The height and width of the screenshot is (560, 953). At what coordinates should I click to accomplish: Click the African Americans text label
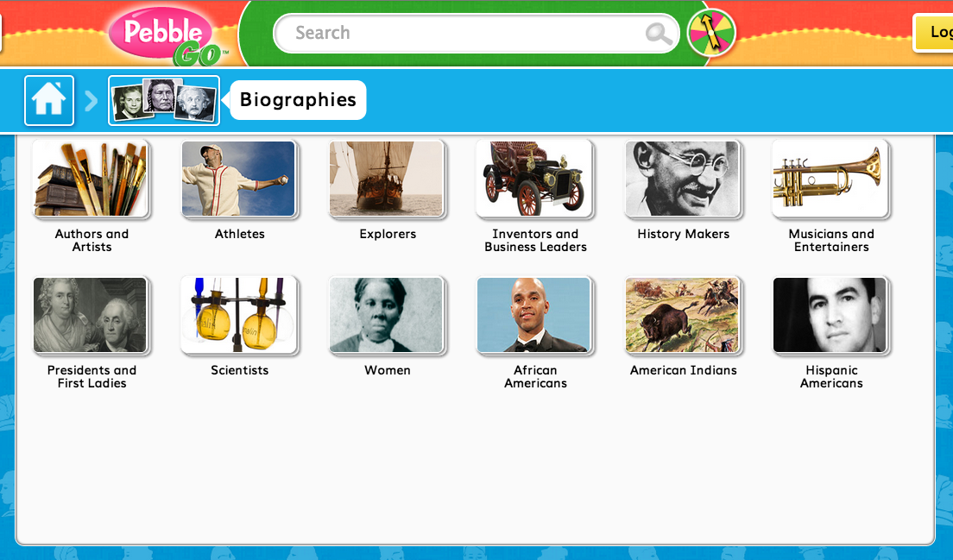535,376
